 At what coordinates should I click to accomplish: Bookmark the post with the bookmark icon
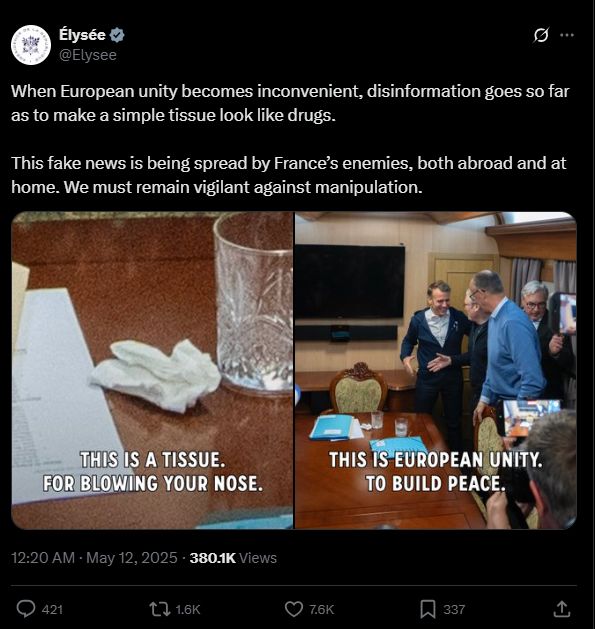(x=428, y=609)
